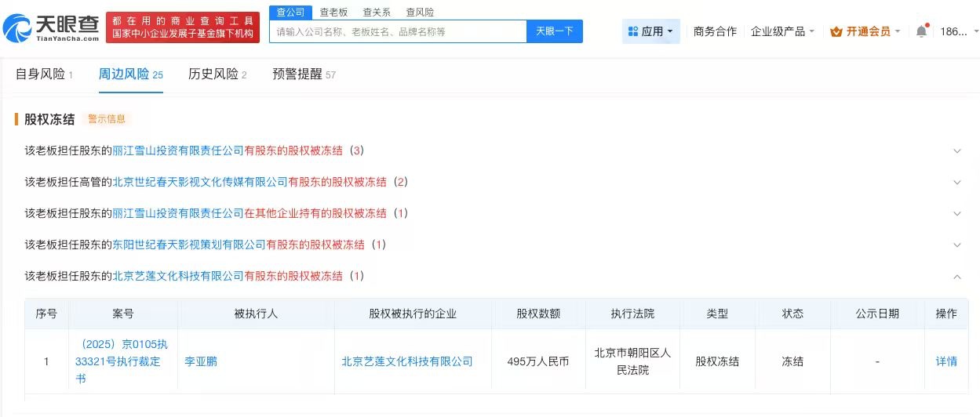Click the 冻结 status cell
This screenshot has height=417, width=980.
tap(792, 361)
